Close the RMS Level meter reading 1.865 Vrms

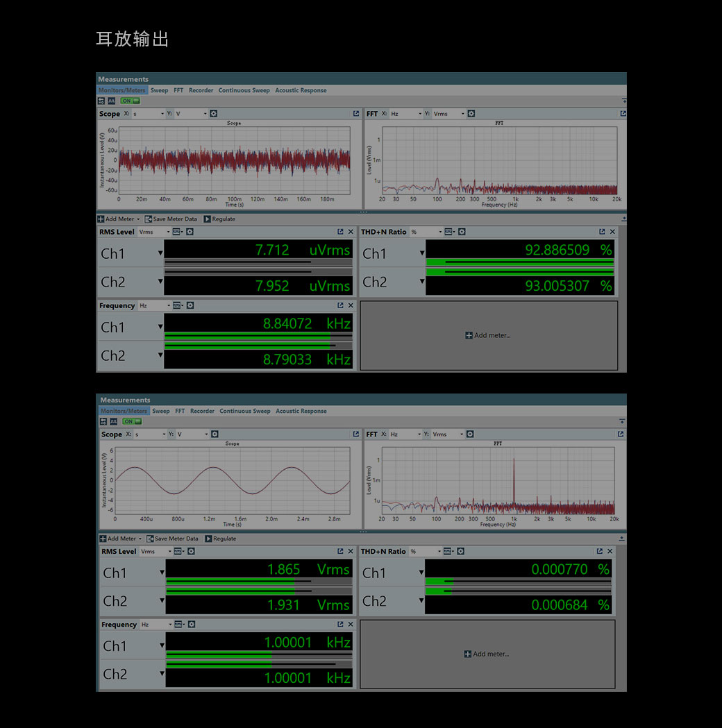351,552
